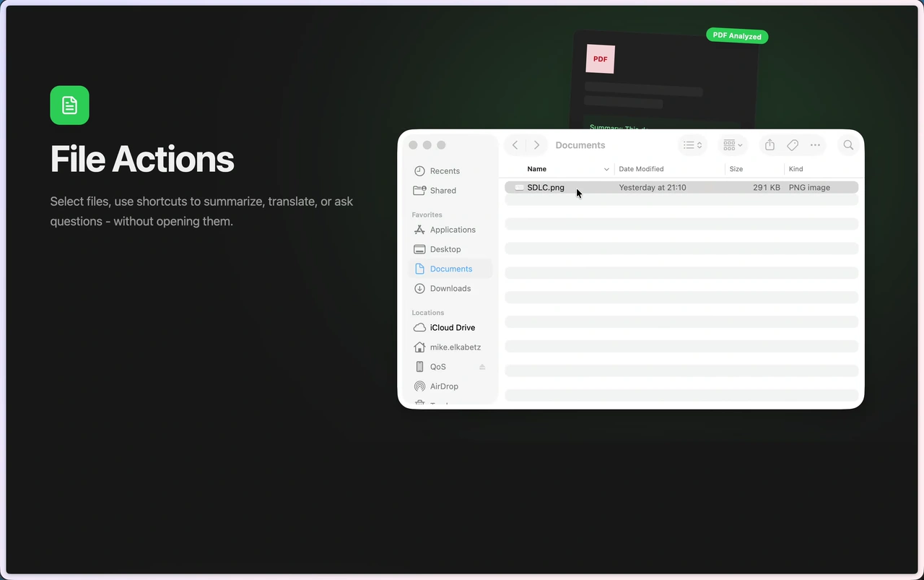
Task: Open iCloud Drive under Locations
Action: pos(452,327)
